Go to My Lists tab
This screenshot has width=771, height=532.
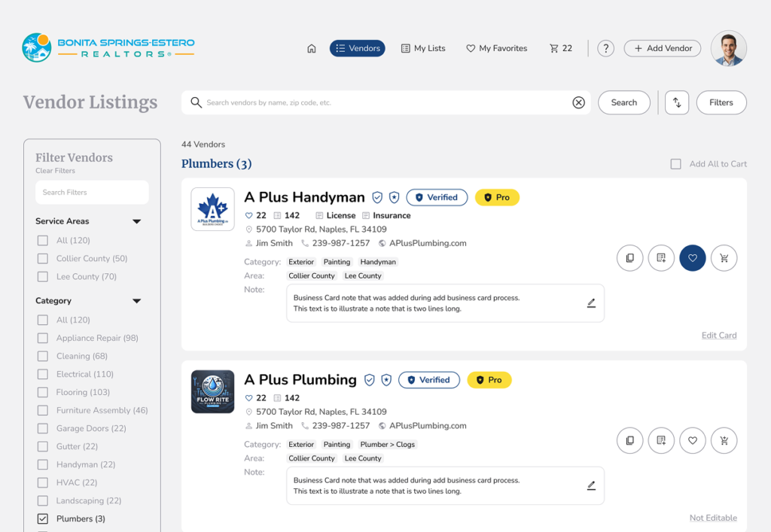tap(423, 48)
